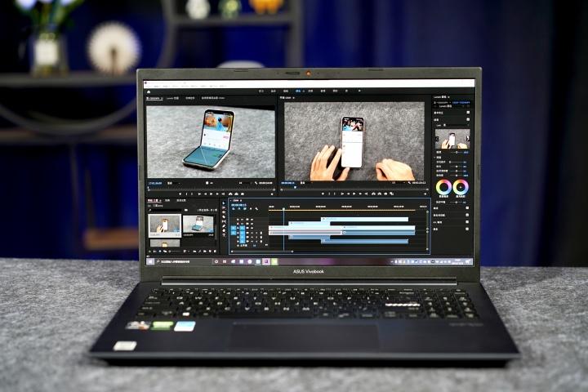Delete the selected item in Project panel
The height and width of the screenshot is (392, 588).
tap(215, 251)
